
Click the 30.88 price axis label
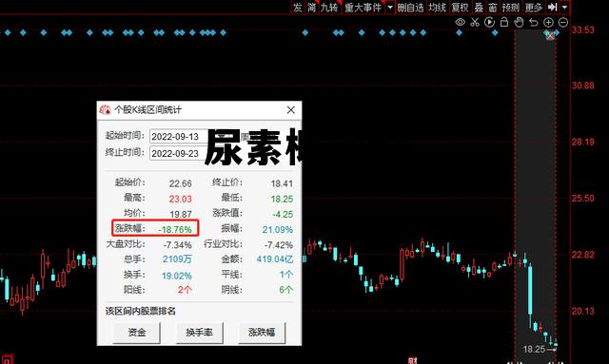582,86
